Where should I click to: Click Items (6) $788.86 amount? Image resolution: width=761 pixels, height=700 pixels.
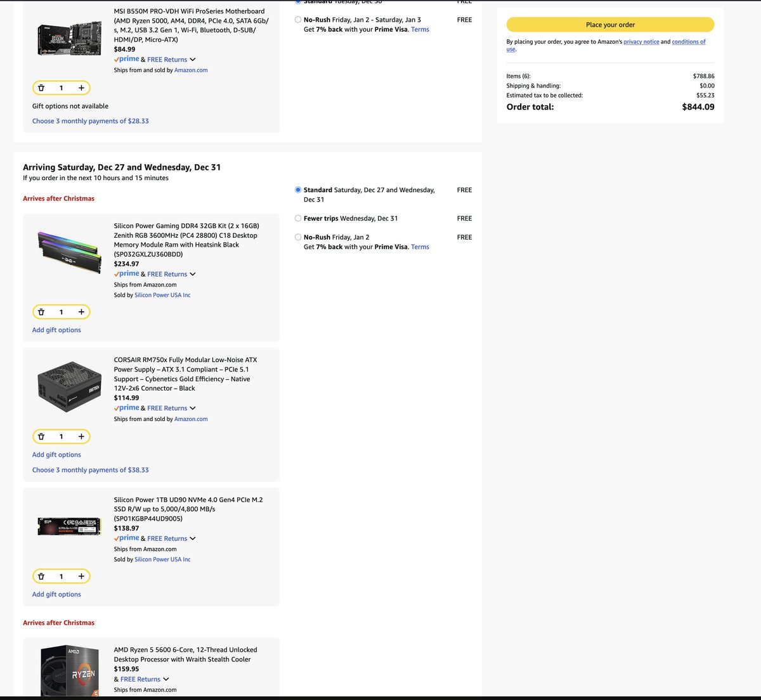[704, 76]
